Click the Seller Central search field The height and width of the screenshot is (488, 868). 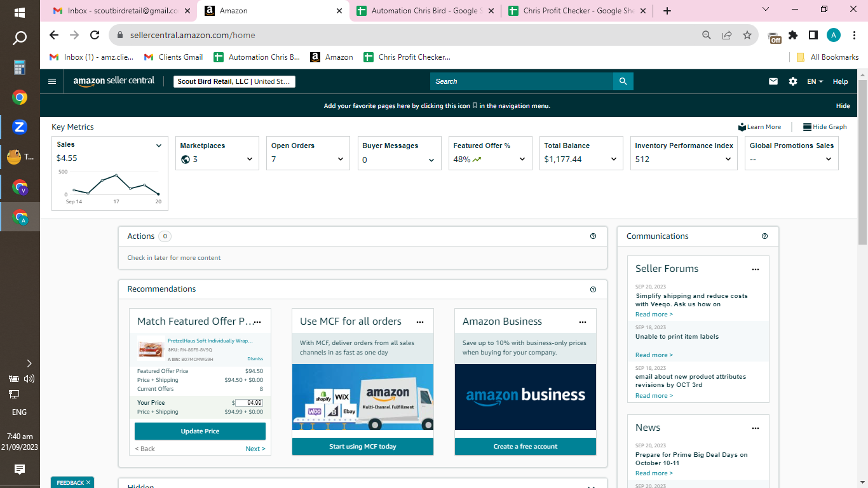click(522, 81)
